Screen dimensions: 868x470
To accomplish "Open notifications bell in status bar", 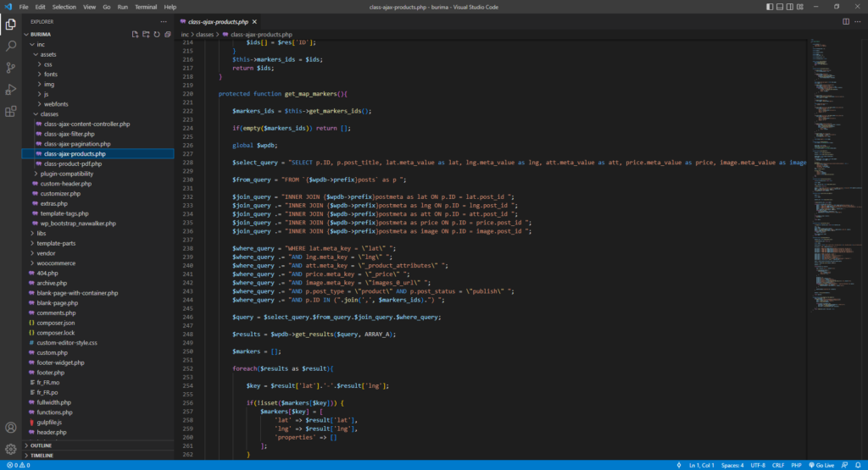I will tap(858, 465).
